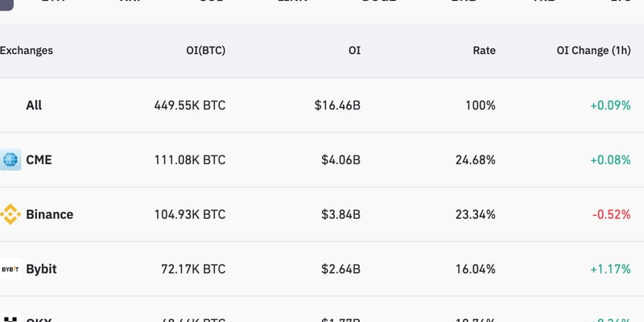Sort table by Rate column header
The image size is (644, 322).
[485, 51]
